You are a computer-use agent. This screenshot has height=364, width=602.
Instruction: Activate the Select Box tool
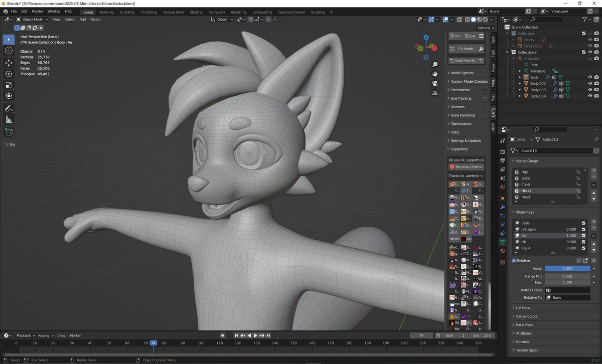[9, 39]
